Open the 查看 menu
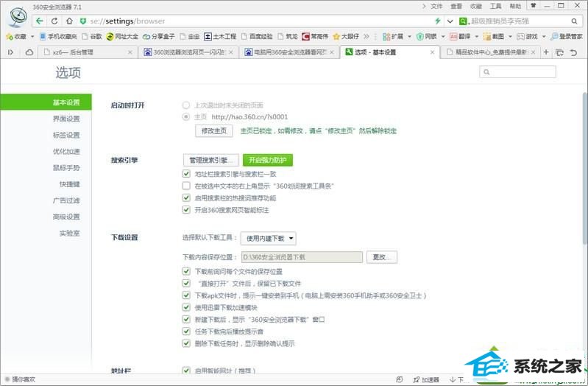This screenshot has height=386, width=588. click(x=456, y=6)
